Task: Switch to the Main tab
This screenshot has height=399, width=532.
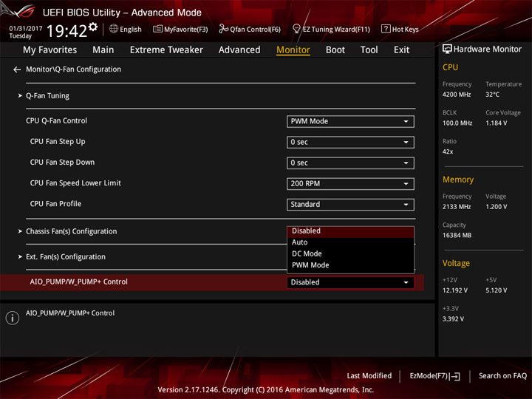Action: (103, 50)
